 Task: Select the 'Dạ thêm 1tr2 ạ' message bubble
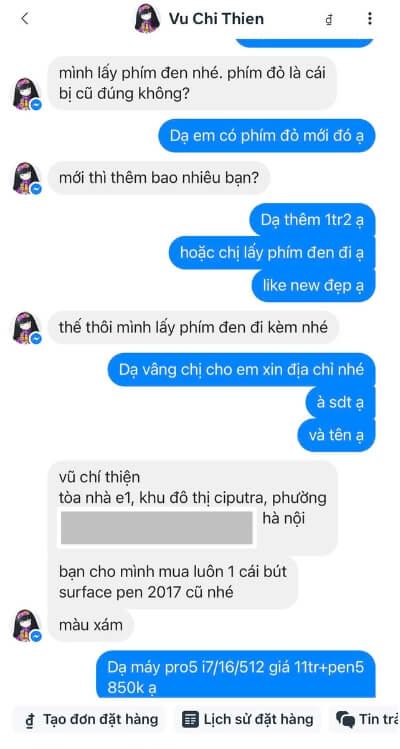tap(312, 220)
